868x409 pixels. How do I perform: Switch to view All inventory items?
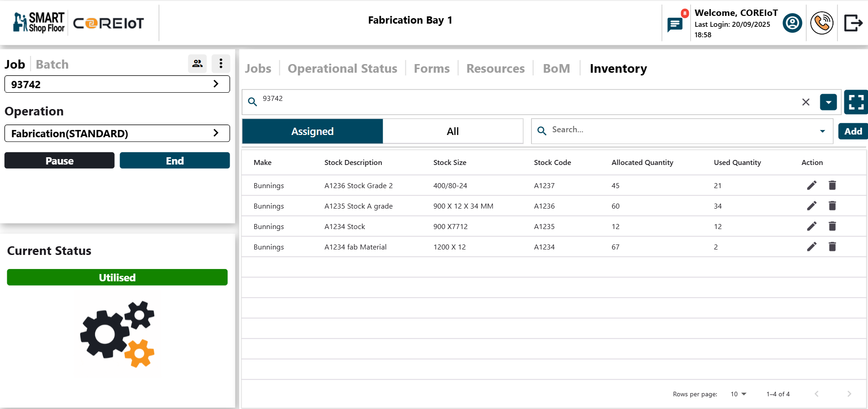coord(453,131)
